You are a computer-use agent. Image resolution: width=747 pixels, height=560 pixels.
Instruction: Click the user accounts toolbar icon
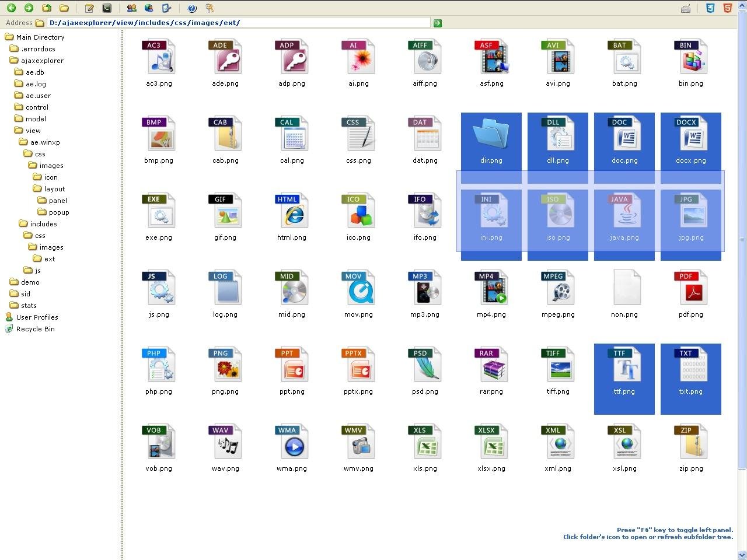(x=131, y=8)
